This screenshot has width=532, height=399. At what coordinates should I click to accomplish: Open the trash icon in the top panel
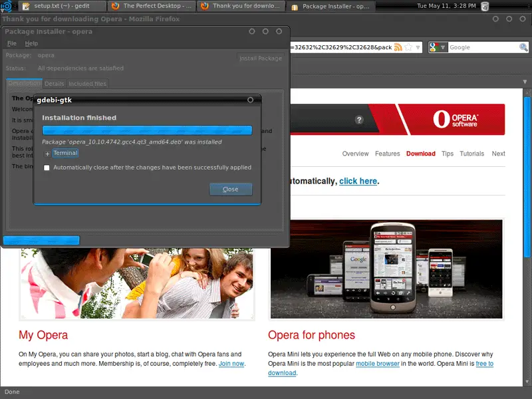click(x=485, y=6)
